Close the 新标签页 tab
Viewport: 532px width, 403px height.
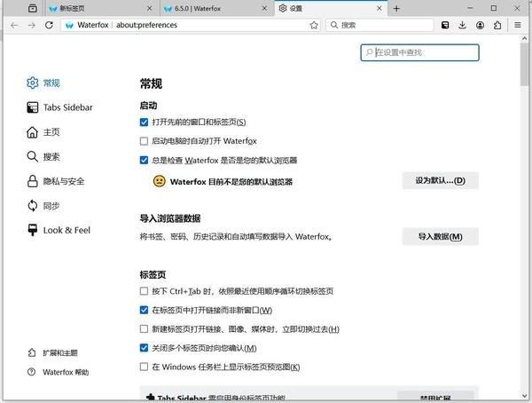click(x=149, y=9)
